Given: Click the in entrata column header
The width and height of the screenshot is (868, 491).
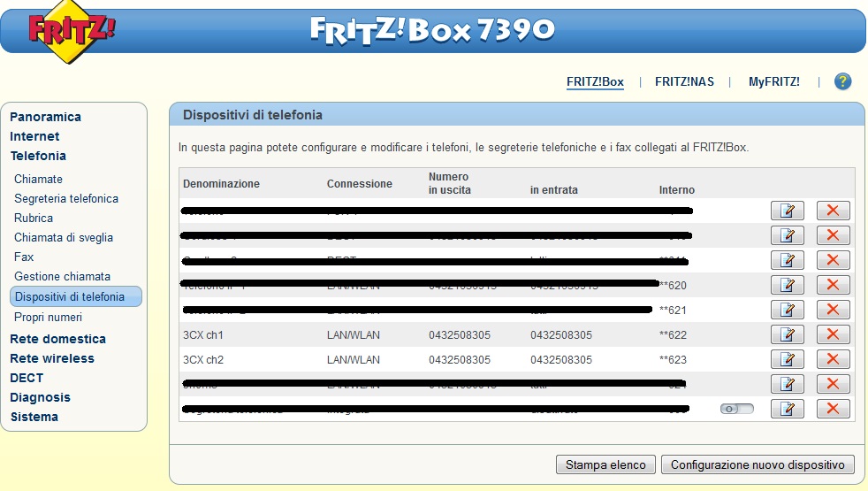Looking at the screenshot, I should 553,189.
